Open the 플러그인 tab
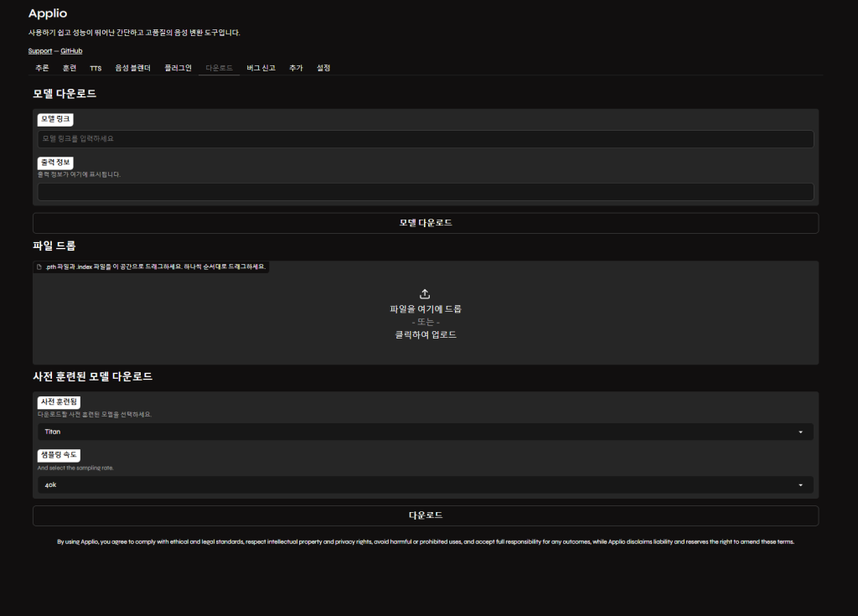 tap(178, 68)
